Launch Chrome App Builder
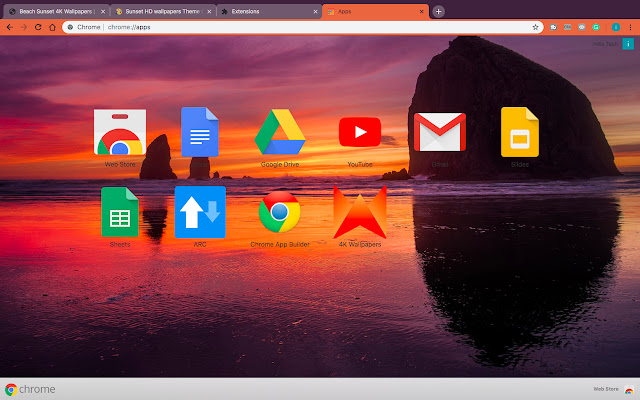Viewport: 640px width, 400px height. (279, 211)
